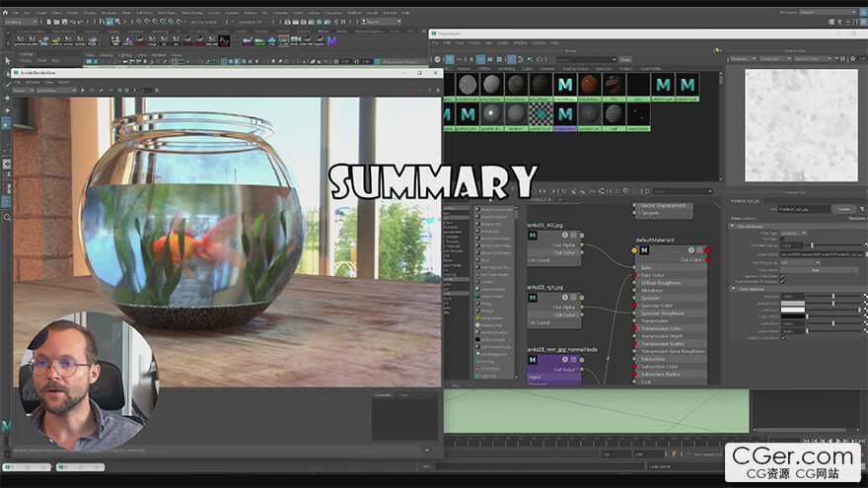868x488 pixels.
Task: Click the white Color Gain swatch
Action: tap(793, 310)
